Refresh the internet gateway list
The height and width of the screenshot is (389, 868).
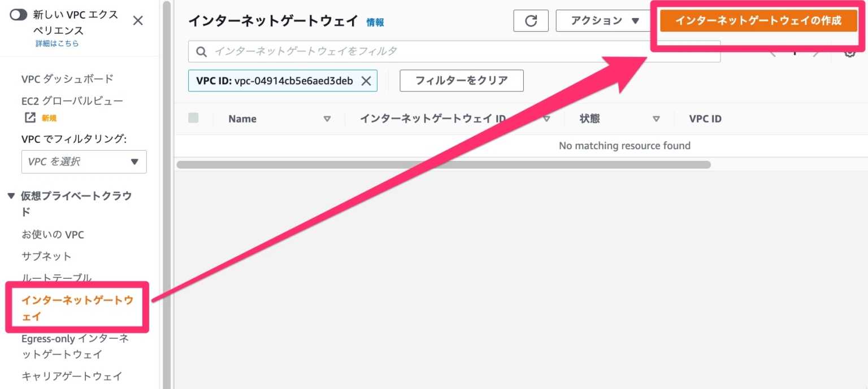coord(530,20)
